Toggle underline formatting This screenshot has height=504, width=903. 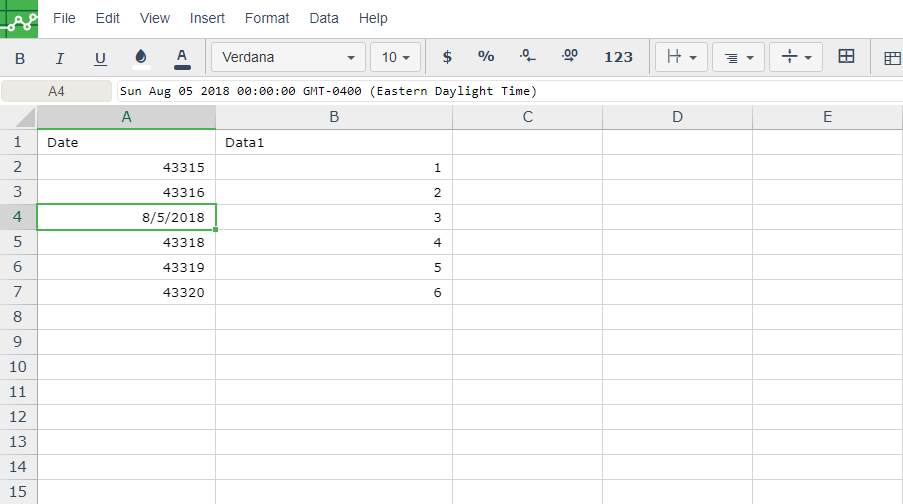[100, 58]
